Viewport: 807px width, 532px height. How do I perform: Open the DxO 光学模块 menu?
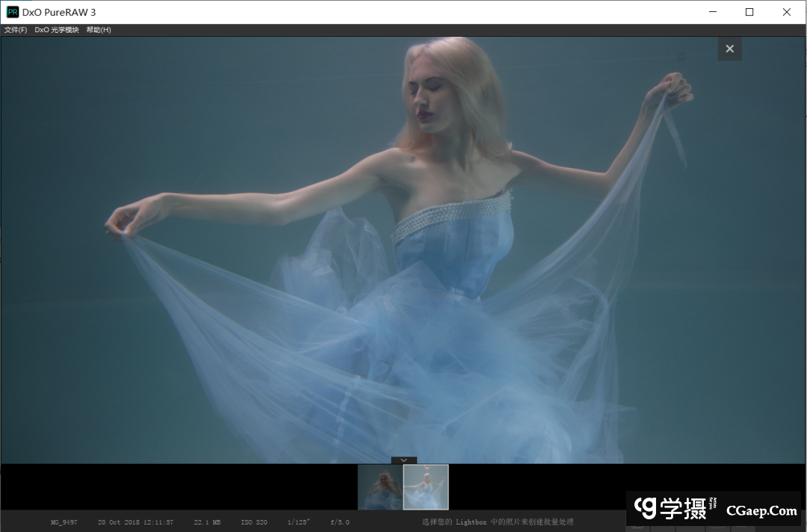point(57,30)
